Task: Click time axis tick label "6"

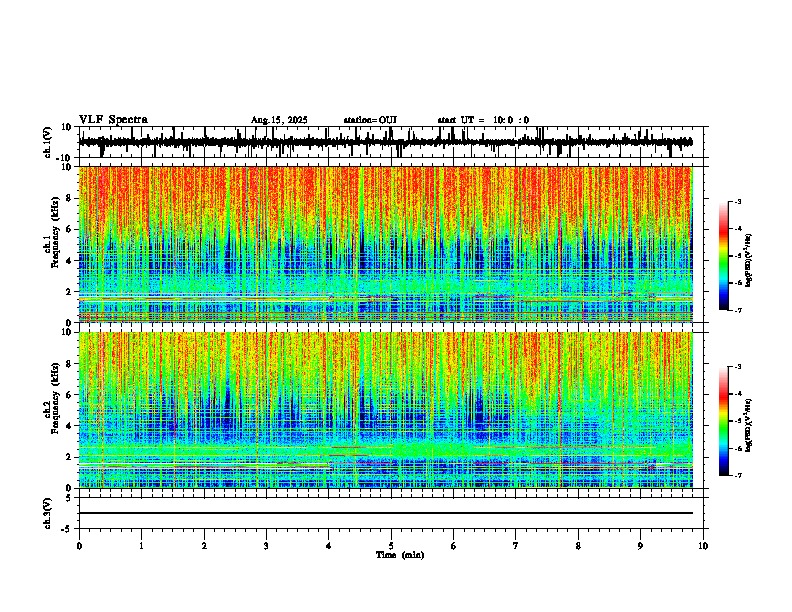Action: coord(454,546)
